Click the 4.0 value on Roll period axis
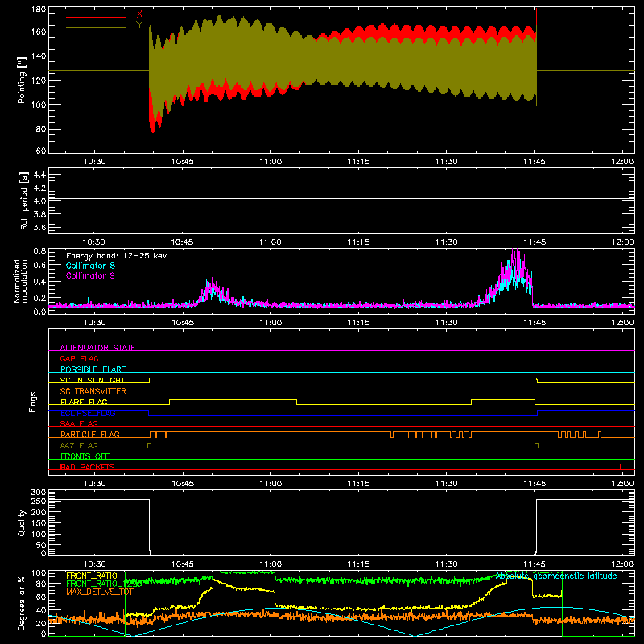The width and height of the screenshot is (644, 644). [39, 200]
